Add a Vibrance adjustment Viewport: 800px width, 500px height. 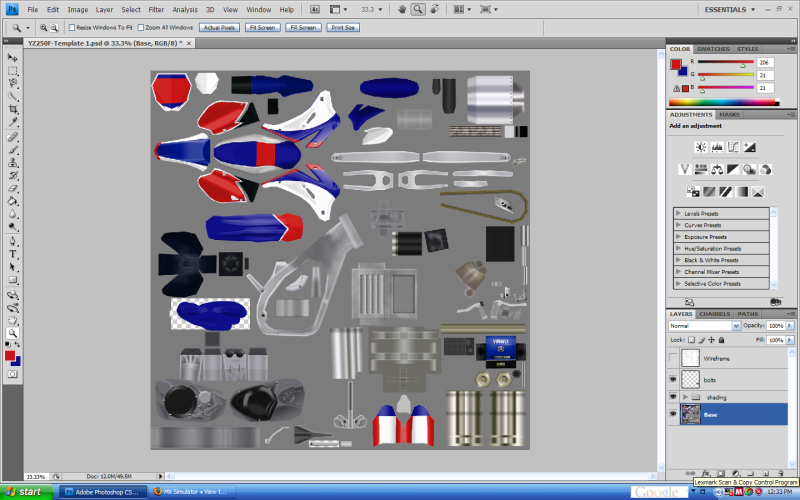(685, 169)
